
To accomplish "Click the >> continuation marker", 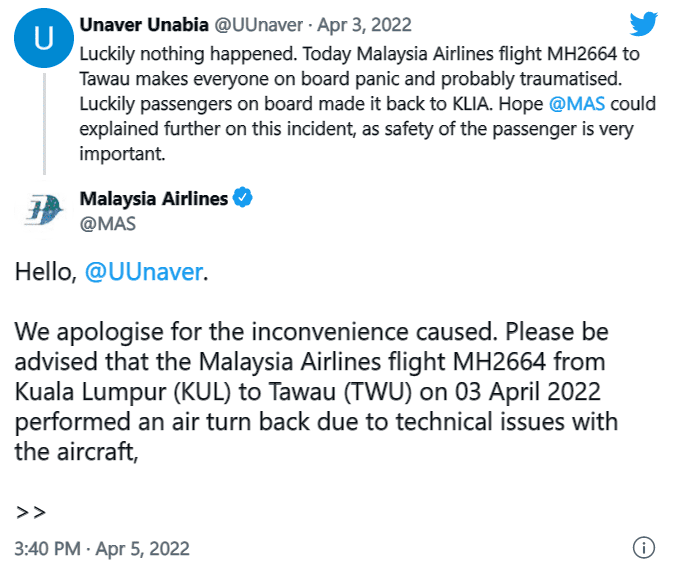I will coord(30,512).
